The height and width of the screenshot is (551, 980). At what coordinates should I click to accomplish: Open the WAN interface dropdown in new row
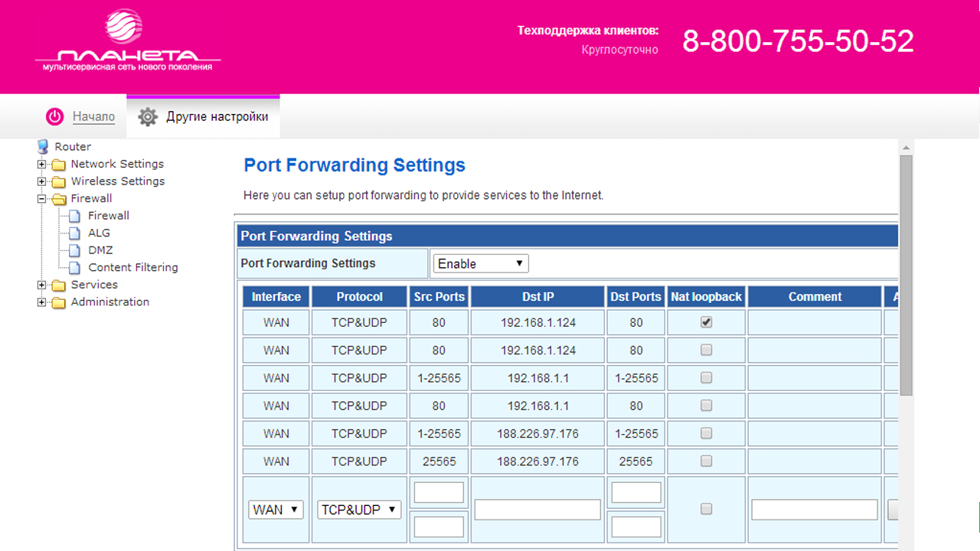click(x=276, y=510)
